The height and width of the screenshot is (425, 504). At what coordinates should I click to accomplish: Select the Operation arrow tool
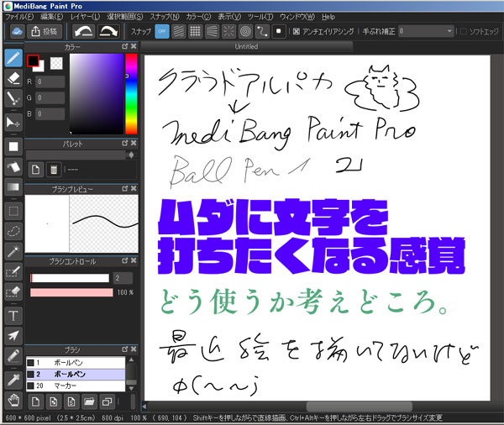click(x=13, y=336)
